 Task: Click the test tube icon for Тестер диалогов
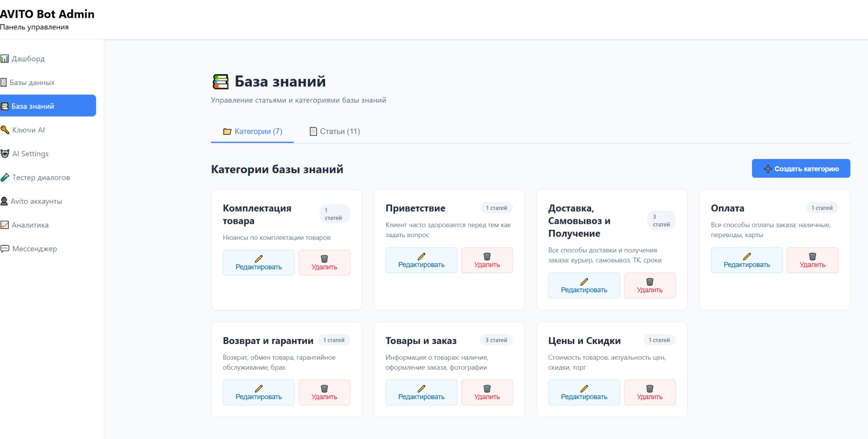coord(5,177)
